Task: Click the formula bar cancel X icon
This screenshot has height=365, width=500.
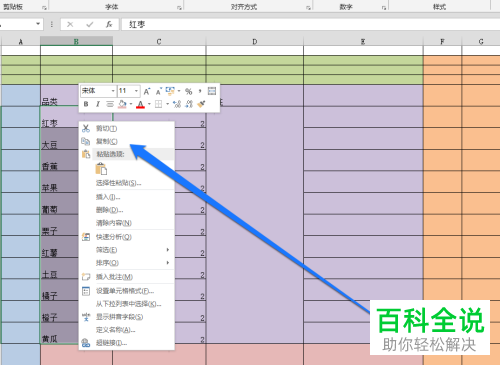Action: [x=70, y=24]
